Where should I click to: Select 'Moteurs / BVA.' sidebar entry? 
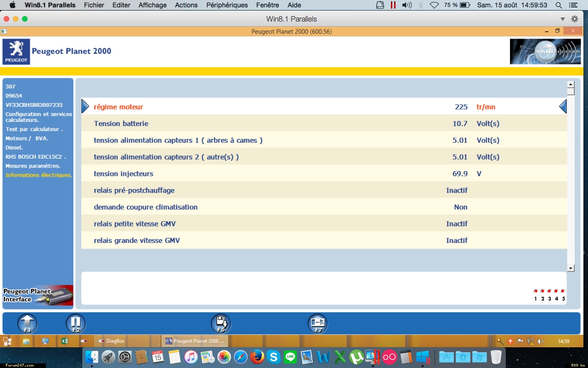coord(27,138)
